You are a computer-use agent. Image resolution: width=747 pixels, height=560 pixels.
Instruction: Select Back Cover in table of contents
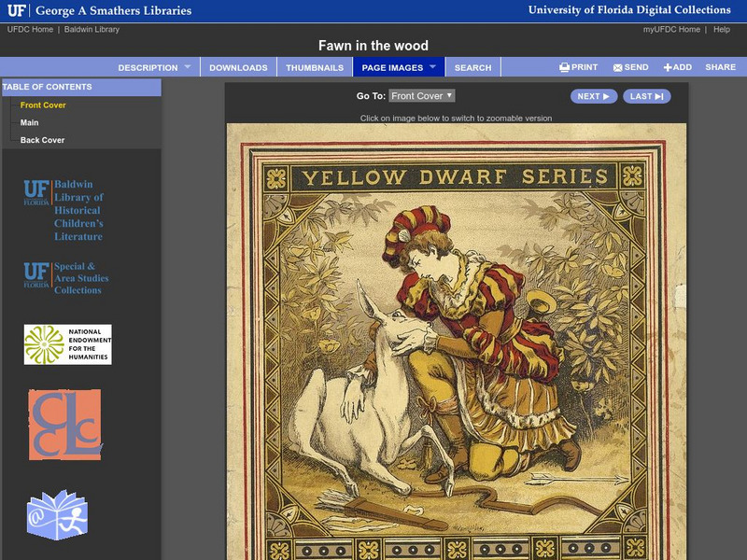point(42,140)
